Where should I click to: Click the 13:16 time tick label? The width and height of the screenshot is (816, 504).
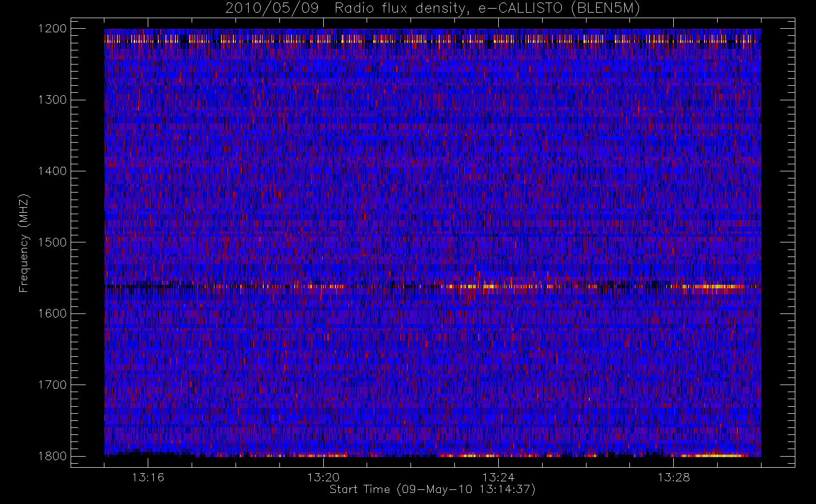coord(148,477)
